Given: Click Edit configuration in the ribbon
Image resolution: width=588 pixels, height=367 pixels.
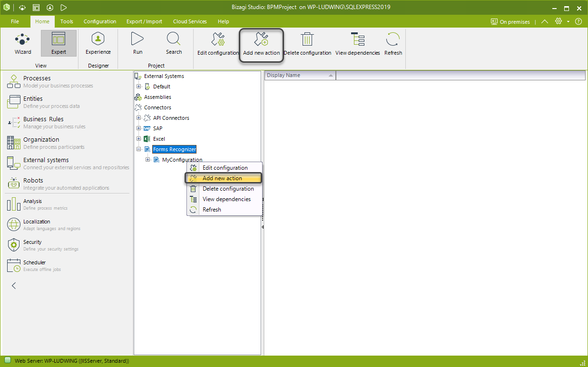Looking at the screenshot, I should pos(218,44).
